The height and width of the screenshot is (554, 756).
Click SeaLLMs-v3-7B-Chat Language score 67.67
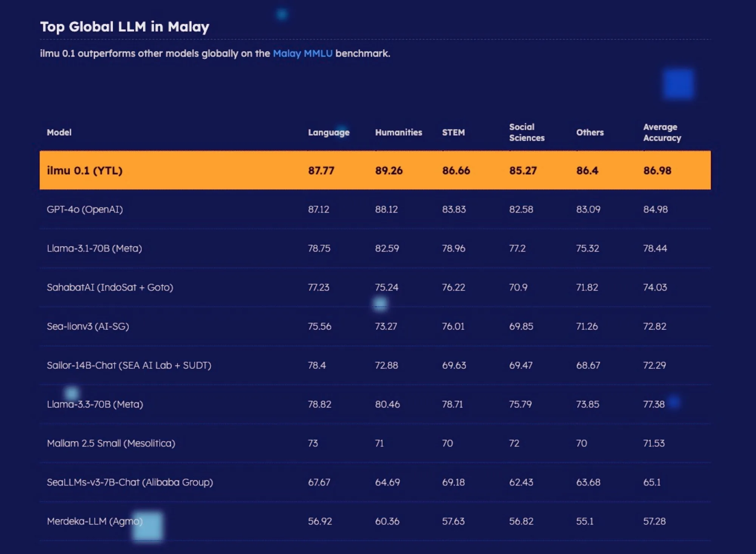tap(319, 482)
